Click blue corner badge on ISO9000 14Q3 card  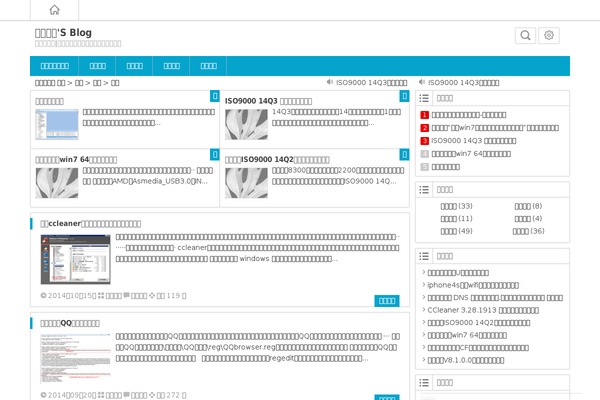click(x=404, y=96)
